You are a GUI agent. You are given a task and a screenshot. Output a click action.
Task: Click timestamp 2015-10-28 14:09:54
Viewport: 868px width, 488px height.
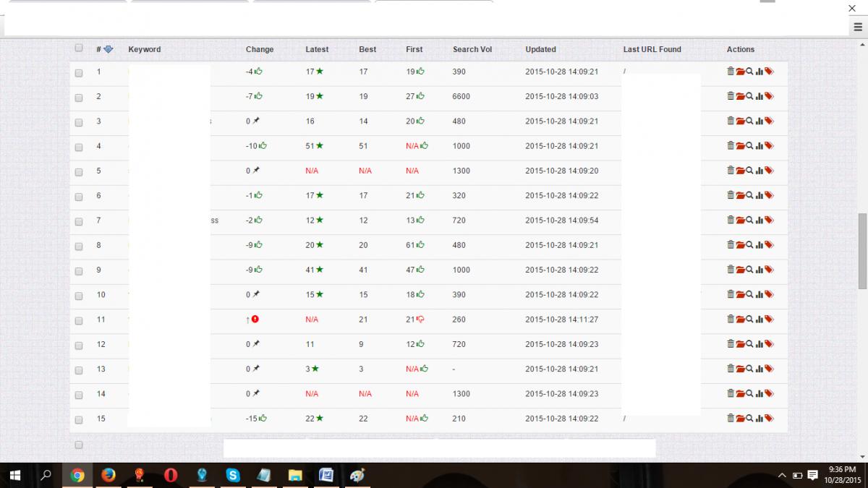tap(562, 220)
